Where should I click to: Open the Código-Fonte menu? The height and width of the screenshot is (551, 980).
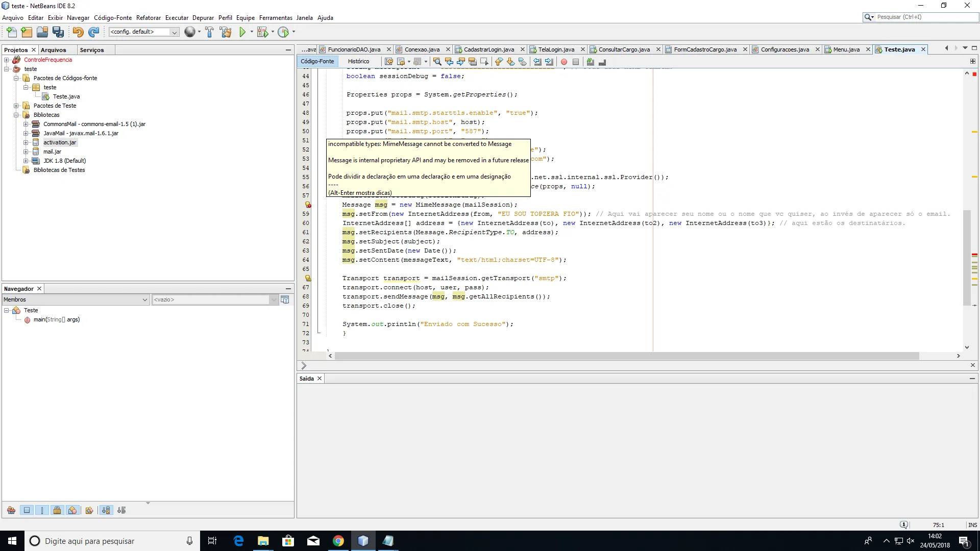pyautogui.click(x=112, y=18)
